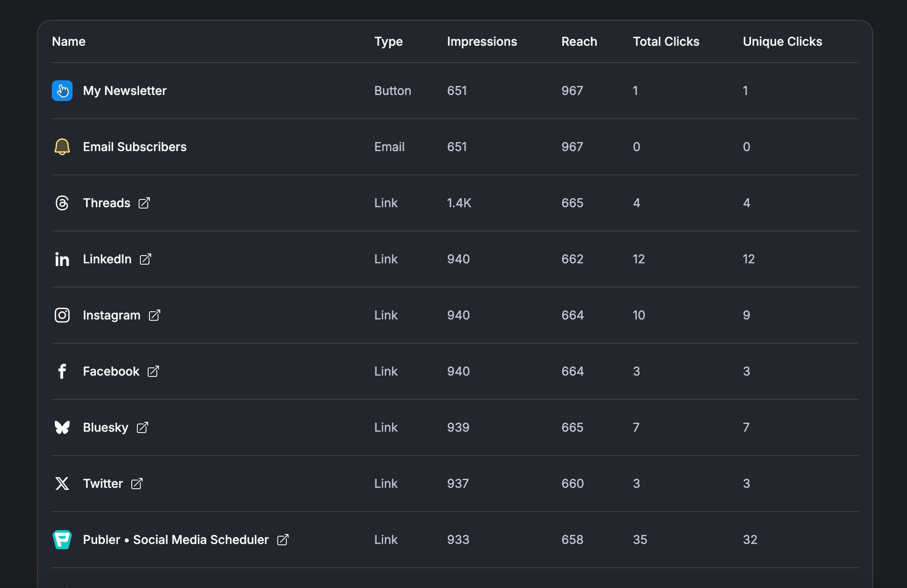Screen dimensions: 907x588
Task: Click the Publer logo icon
Action: click(x=62, y=540)
